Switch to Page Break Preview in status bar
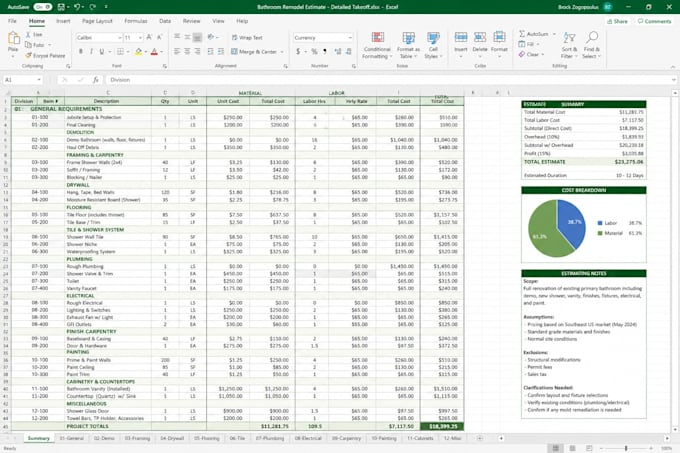680x453 pixels. 589,448
